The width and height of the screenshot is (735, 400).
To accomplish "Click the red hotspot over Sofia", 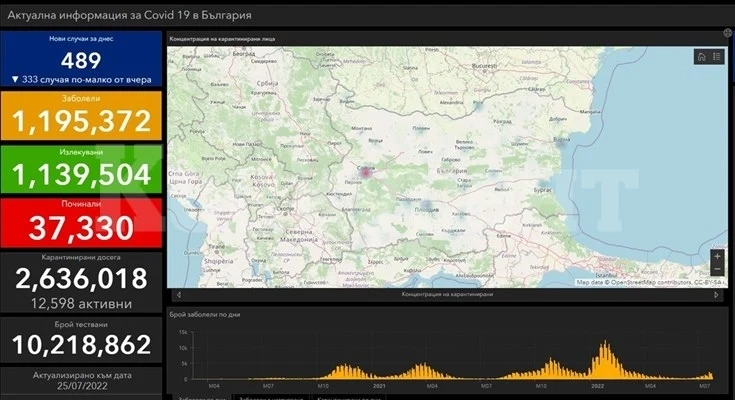I will (365, 173).
